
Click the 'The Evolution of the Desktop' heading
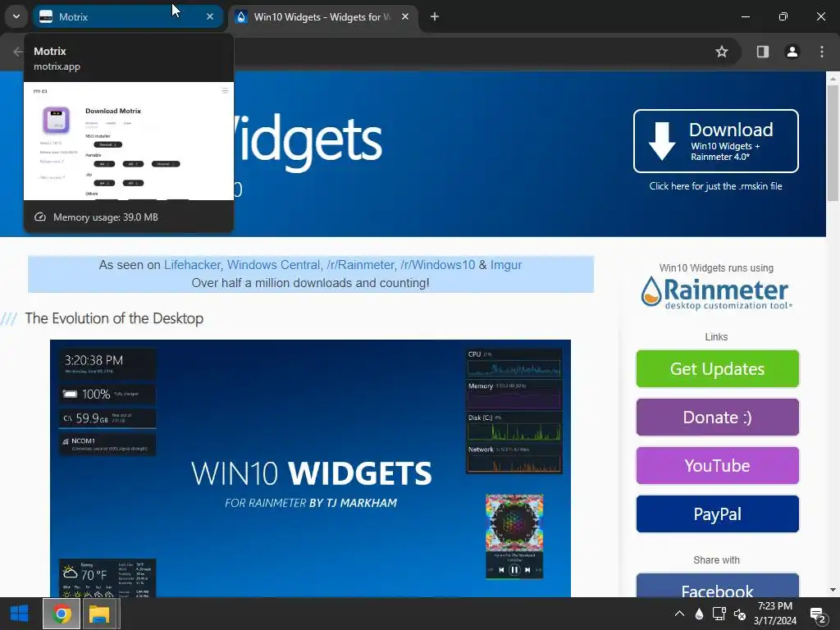(114, 318)
